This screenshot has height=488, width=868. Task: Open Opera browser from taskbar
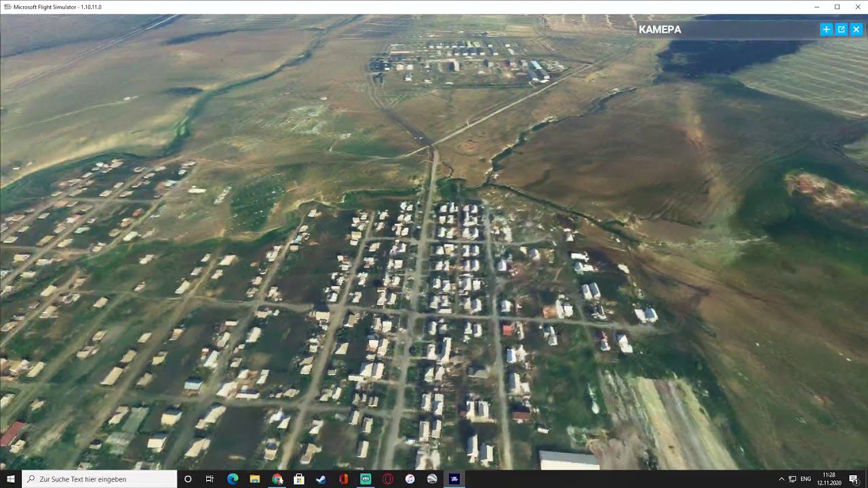(x=388, y=479)
